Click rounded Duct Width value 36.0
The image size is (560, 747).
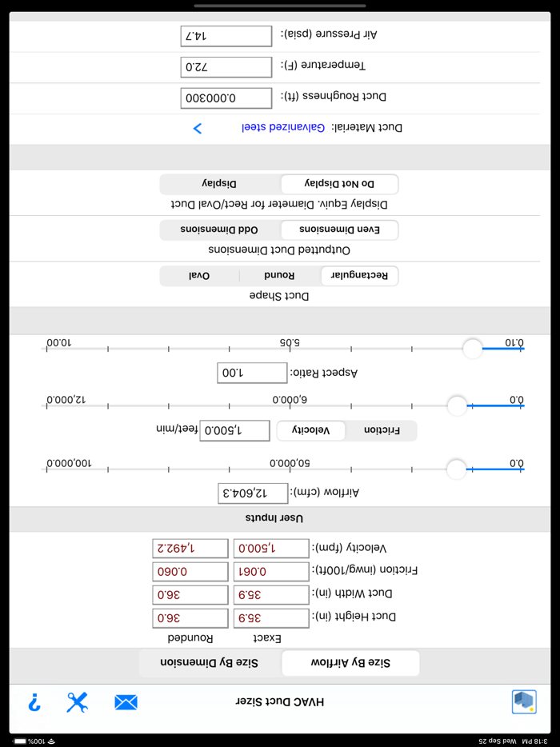point(190,595)
